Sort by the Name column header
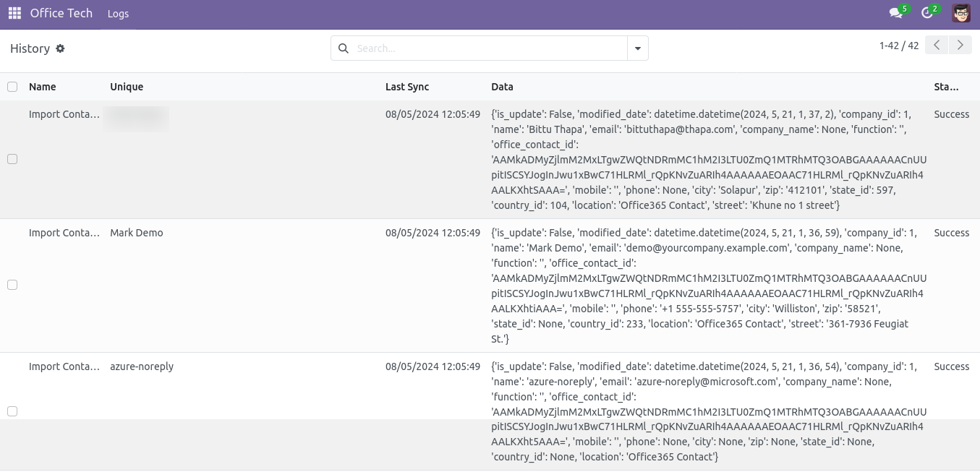 (x=43, y=87)
